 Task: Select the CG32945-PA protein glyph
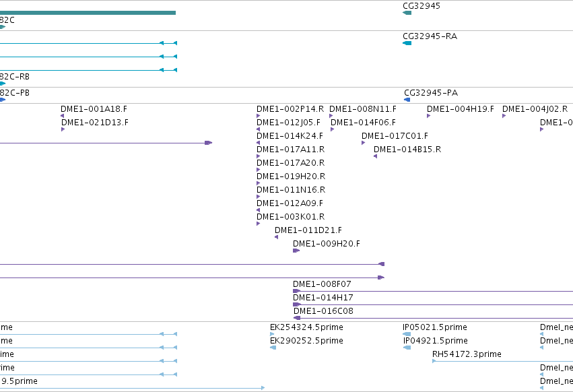tap(407, 100)
